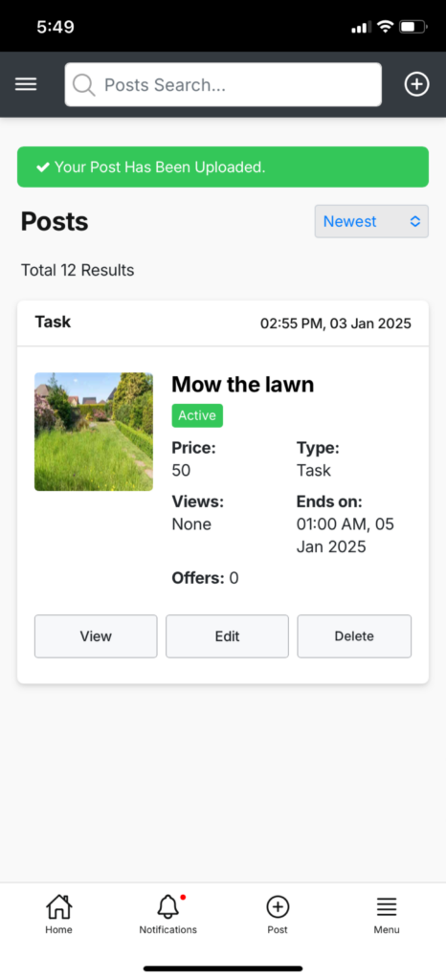Screen dimensions: 446x980
Task: Click the sort dropdown arrows
Action: click(x=414, y=221)
